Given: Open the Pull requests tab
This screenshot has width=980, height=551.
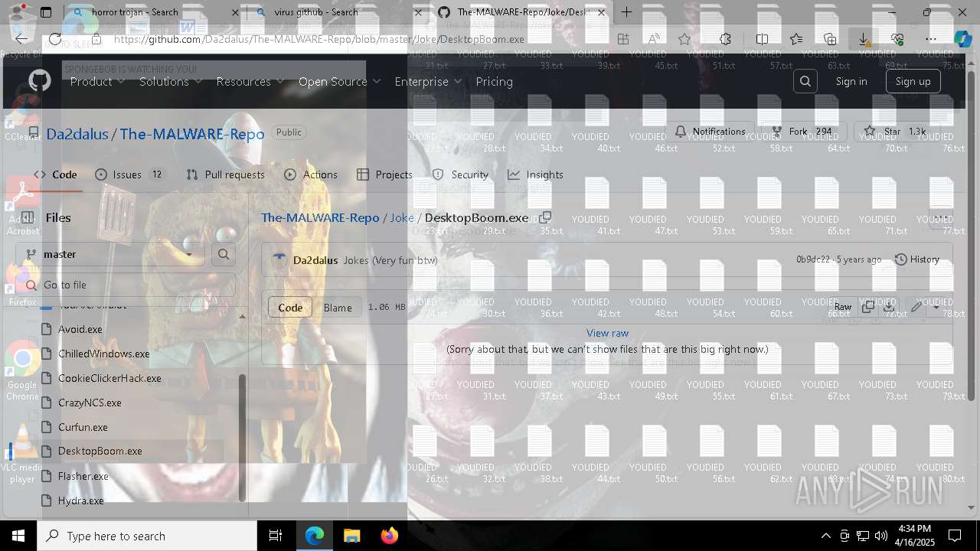Looking at the screenshot, I should (x=225, y=174).
